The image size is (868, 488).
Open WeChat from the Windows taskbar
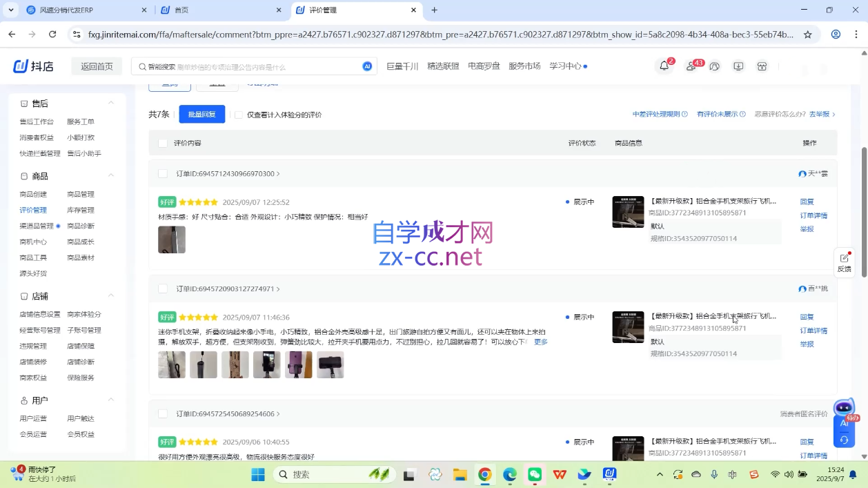[x=535, y=474]
